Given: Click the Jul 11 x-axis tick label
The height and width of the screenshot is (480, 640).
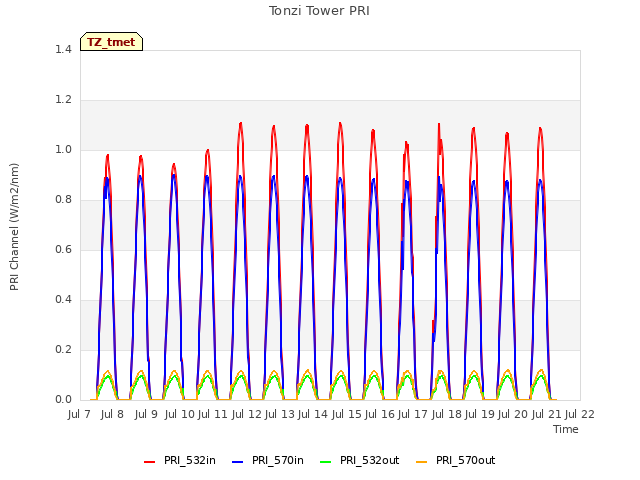Looking at the screenshot, I should coord(213,414).
